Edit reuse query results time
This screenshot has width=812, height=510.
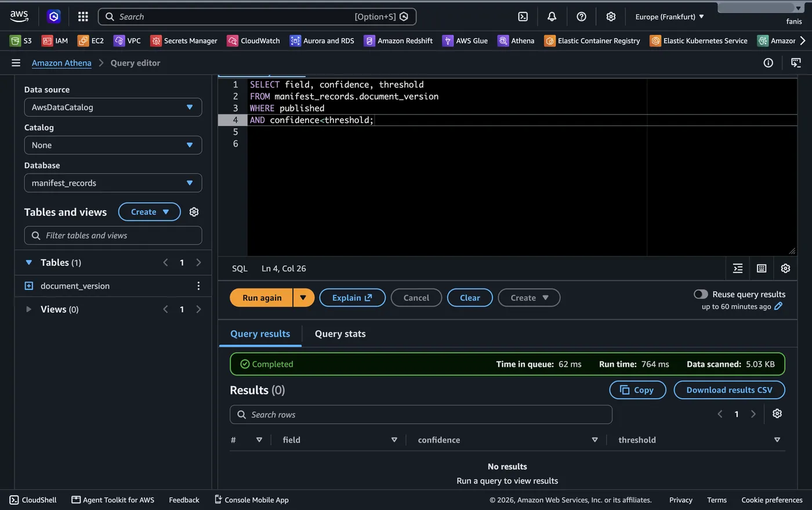click(778, 306)
